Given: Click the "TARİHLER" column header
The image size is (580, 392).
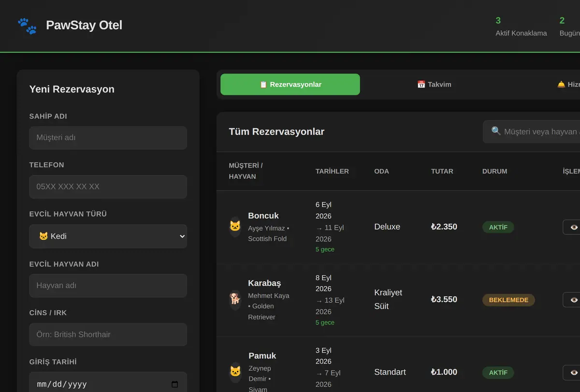Looking at the screenshot, I should coord(332,171).
